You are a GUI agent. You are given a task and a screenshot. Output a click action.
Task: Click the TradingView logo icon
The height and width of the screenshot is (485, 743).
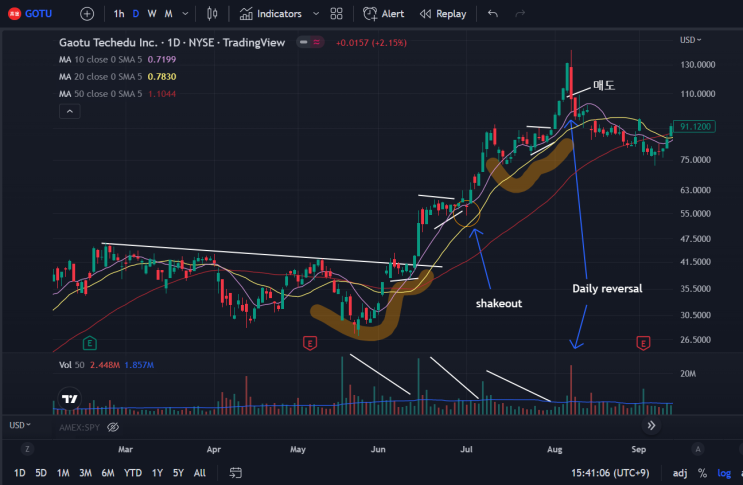[70, 399]
